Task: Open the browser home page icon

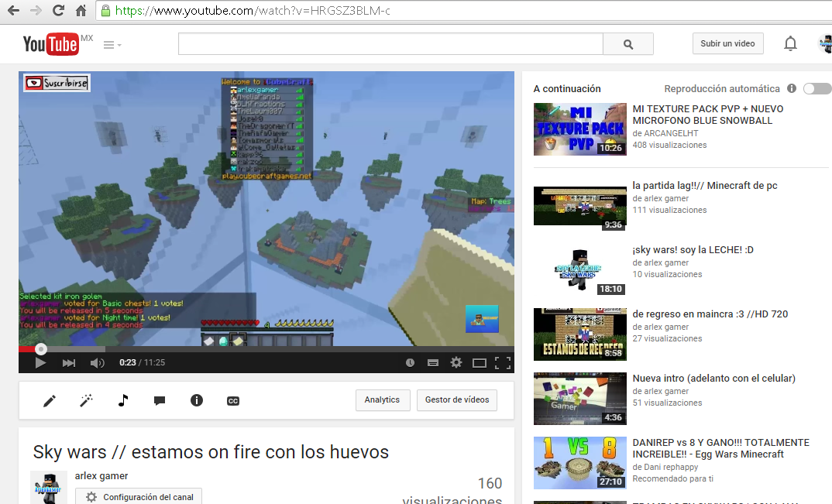Action: [x=81, y=11]
